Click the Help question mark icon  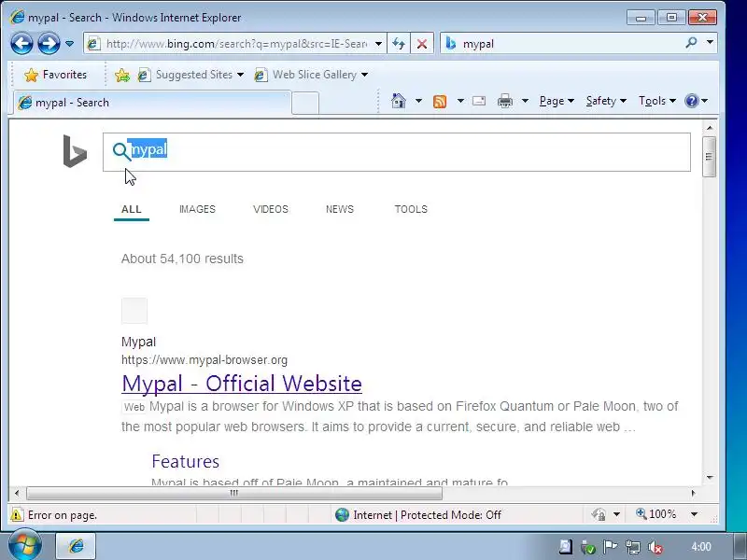[x=692, y=101]
